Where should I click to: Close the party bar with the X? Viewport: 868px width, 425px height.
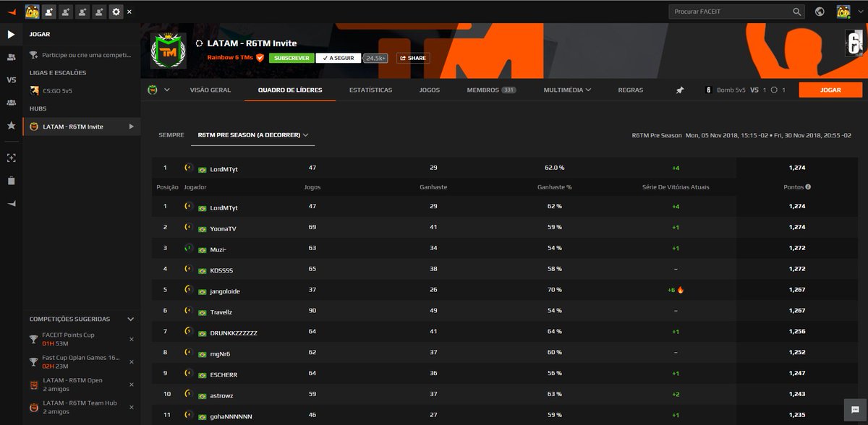(x=129, y=12)
